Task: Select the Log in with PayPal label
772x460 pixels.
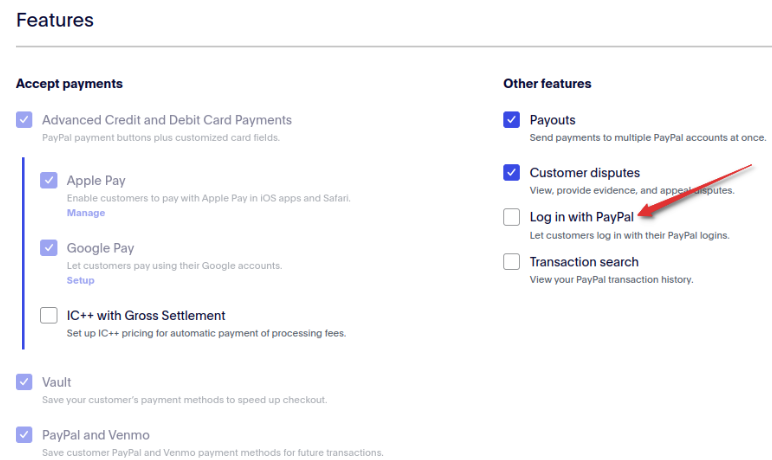Action: [581, 217]
